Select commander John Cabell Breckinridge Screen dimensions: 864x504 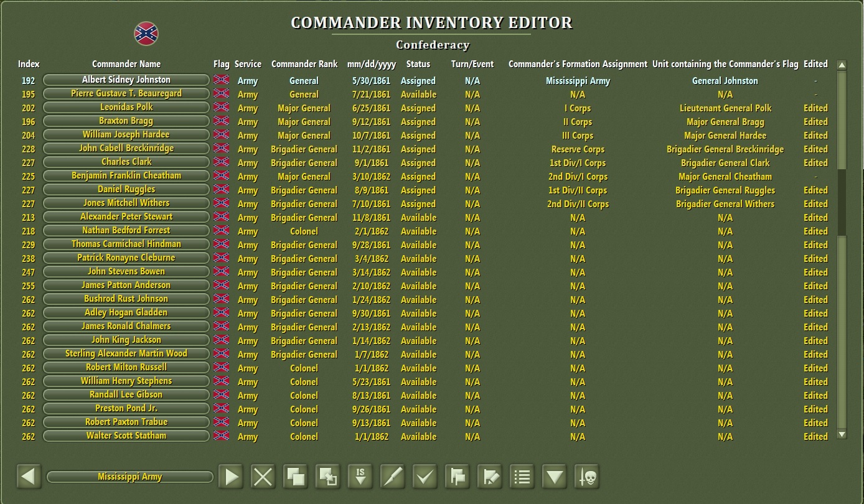[126, 148]
